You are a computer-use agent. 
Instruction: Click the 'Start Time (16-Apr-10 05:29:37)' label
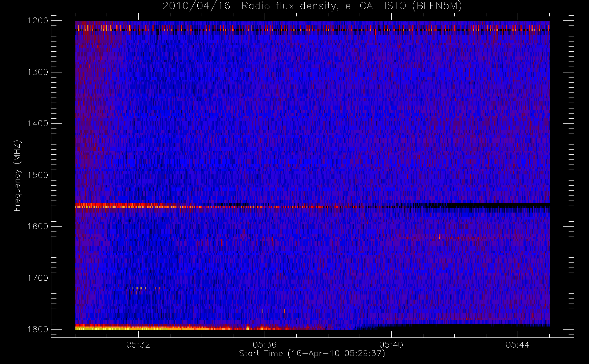pyautogui.click(x=312, y=353)
